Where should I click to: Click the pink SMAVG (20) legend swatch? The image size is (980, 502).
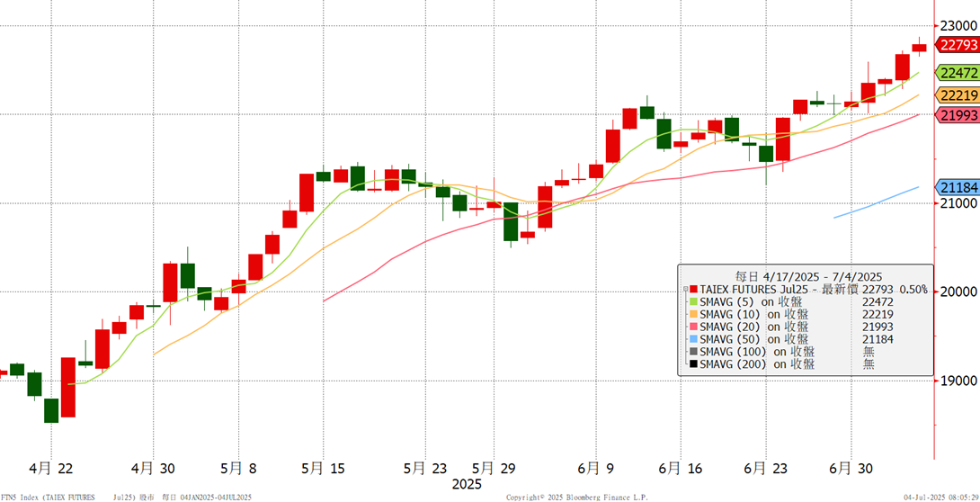tap(693, 327)
